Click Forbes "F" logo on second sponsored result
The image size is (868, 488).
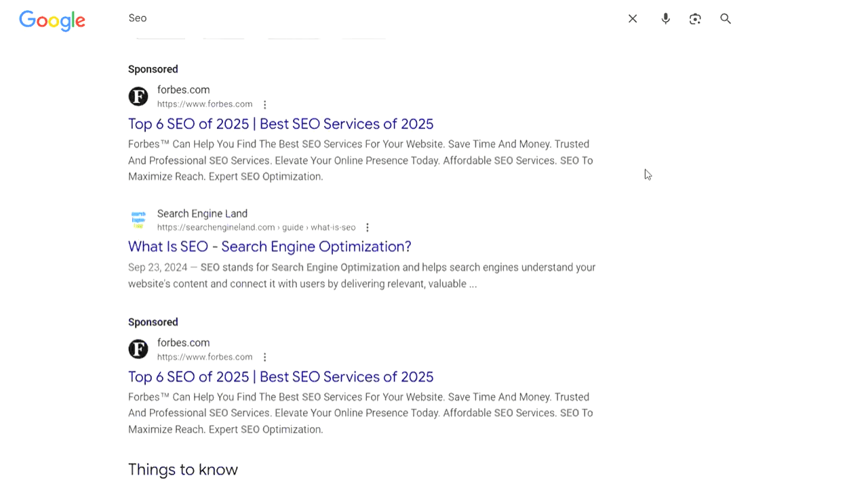(x=138, y=349)
